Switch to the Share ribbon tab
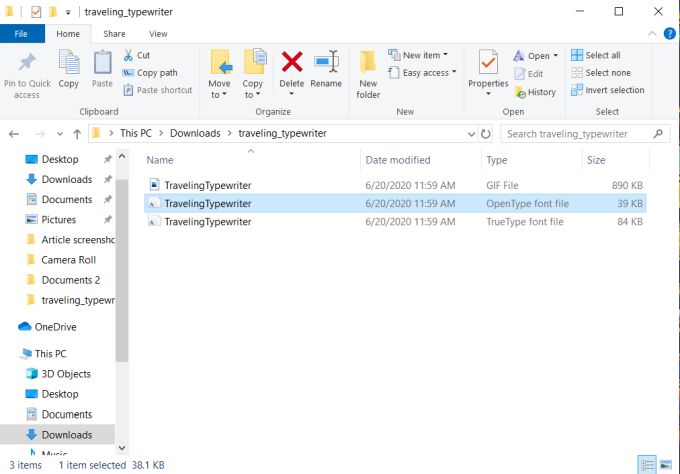680x474 pixels. 114,34
